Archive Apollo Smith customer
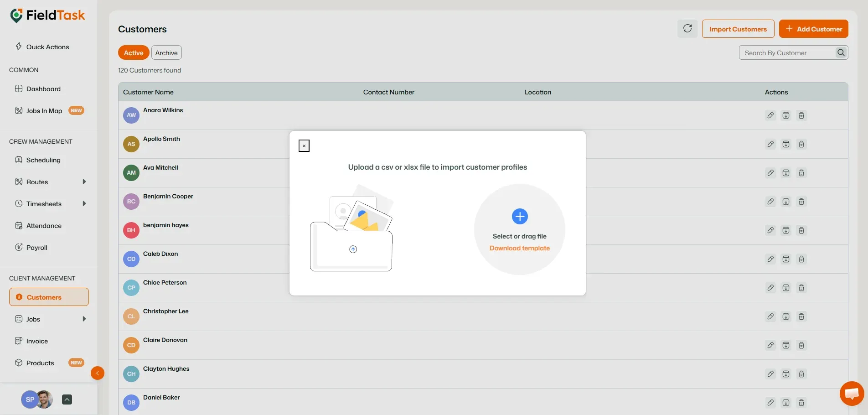This screenshot has height=415, width=868. tap(786, 144)
